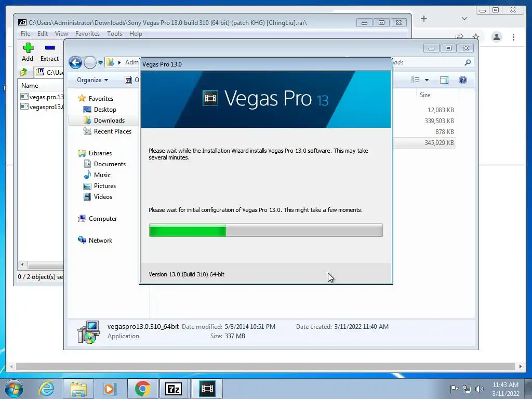Sort by Size column in Explorer
The height and width of the screenshot is (399, 532).
425,95
